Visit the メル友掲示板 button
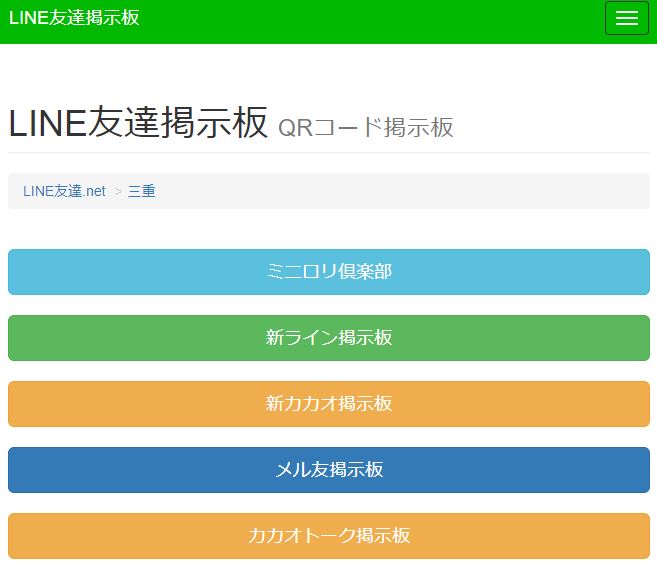This screenshot has height=572, width=657. click(x=329, y=470)
